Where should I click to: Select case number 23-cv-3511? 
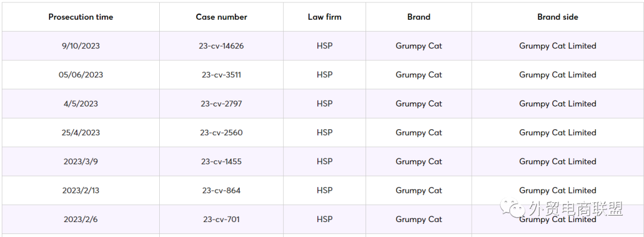pyautogui.click(x=221, y=74)
